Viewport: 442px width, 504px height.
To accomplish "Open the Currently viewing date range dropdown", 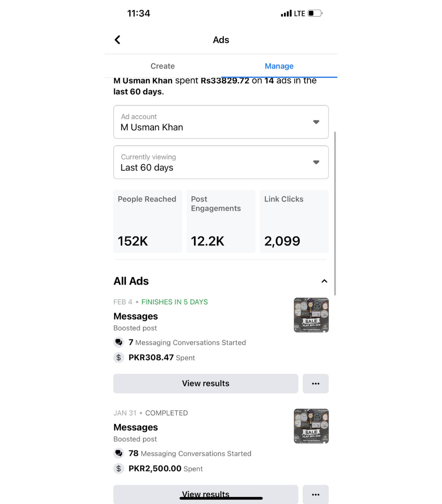I will click(x=221, y=162).
